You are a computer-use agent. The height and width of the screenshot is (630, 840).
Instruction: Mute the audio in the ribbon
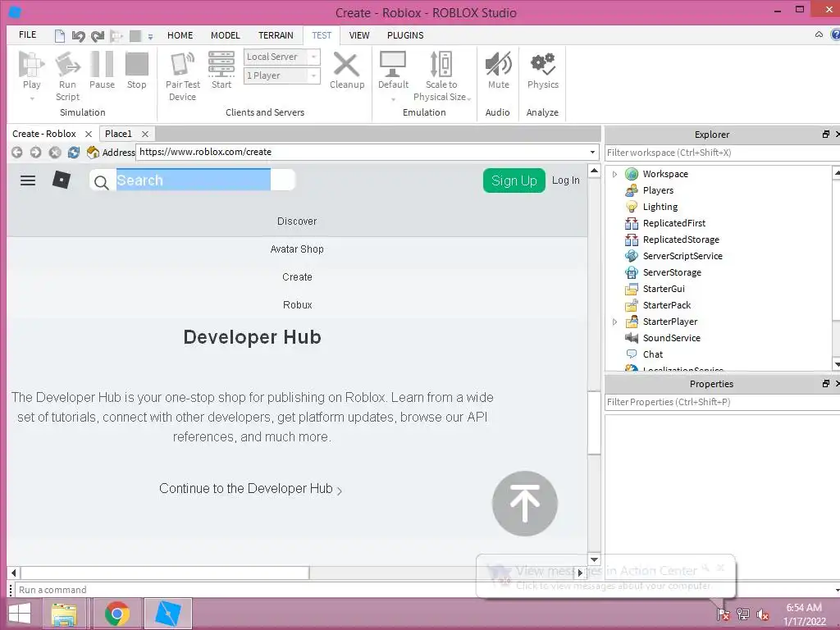498,64
